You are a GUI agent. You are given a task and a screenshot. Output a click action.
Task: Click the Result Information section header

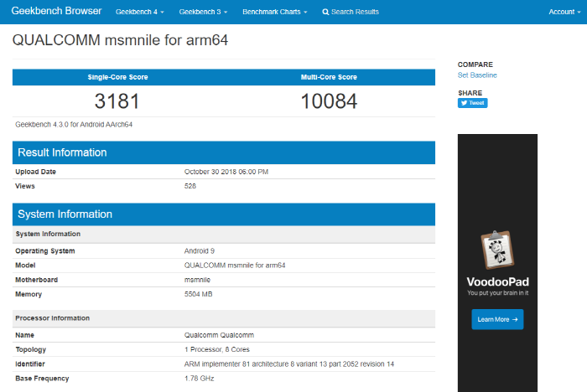tap(224, 152)
